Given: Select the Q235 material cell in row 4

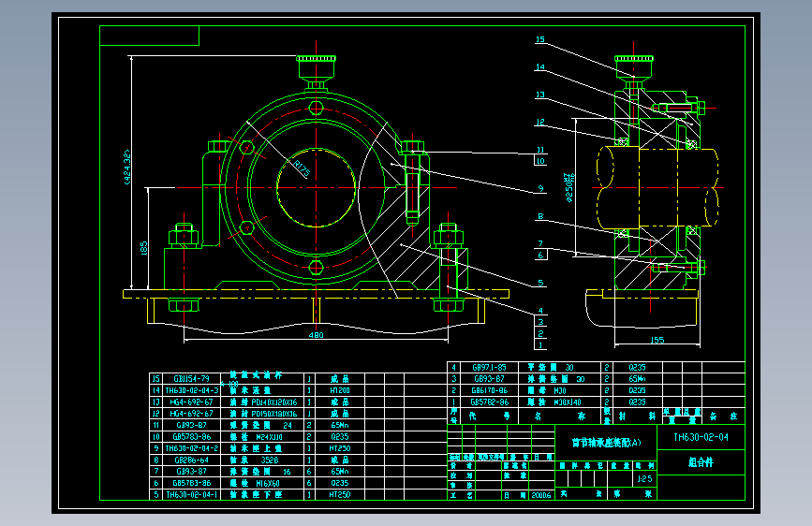Looking at the screenshot, I should pyautogui.click(x=637, y=368).
